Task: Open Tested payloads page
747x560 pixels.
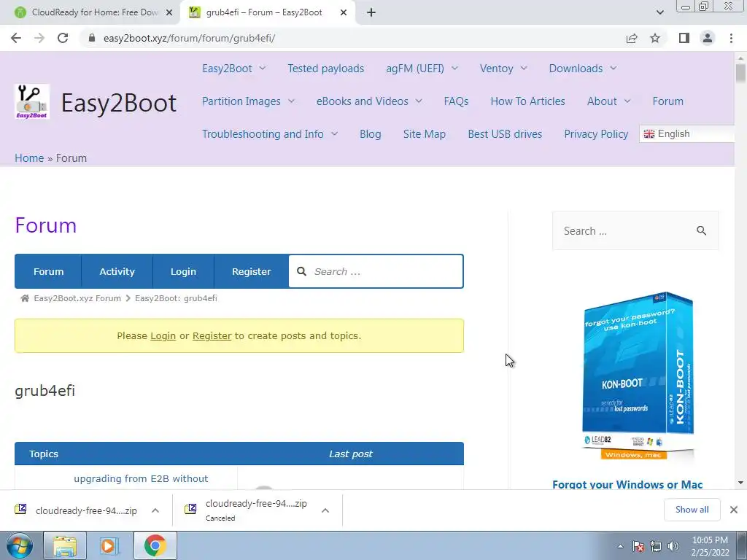Action: coord(326,68)
